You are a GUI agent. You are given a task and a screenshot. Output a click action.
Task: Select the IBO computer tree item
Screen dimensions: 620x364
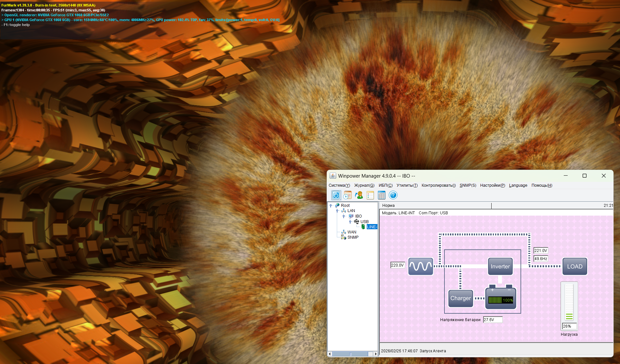pyautogui.click(x=358, y=216)
